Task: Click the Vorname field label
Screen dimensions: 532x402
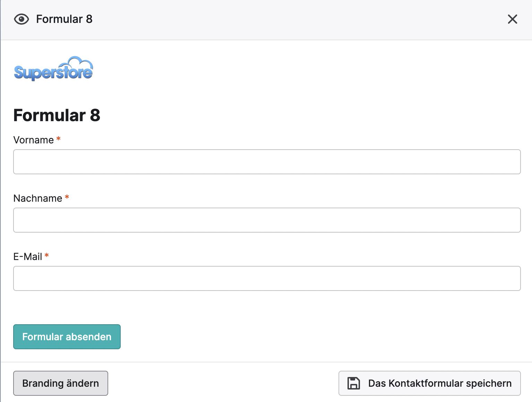Action: tap(34, 140)
